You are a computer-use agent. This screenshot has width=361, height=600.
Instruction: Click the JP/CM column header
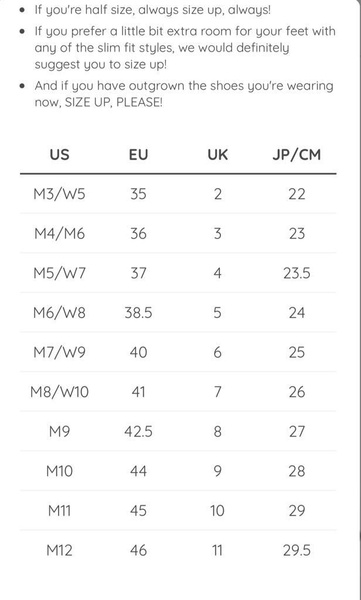pos(297,155)
